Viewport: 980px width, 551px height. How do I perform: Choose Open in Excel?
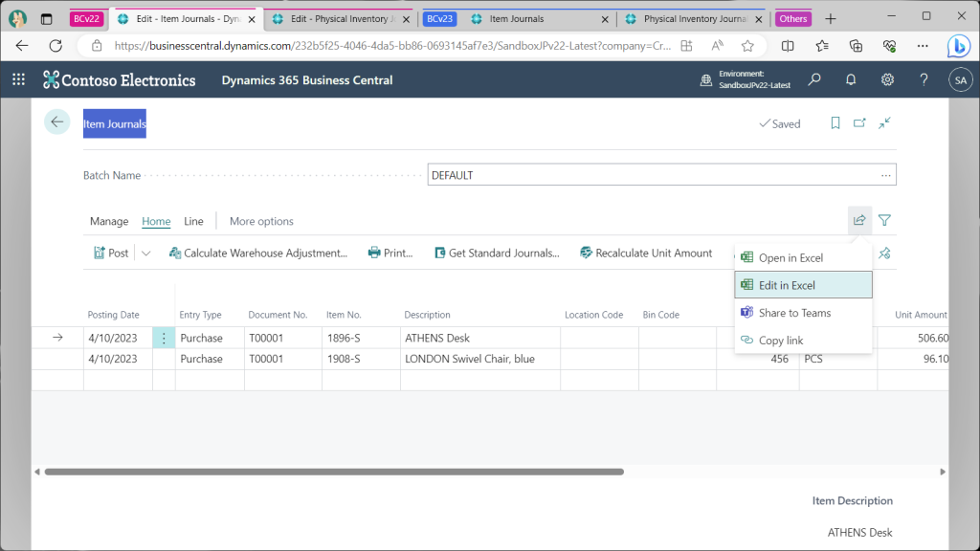pyautogui.click(x=803, y=257)
